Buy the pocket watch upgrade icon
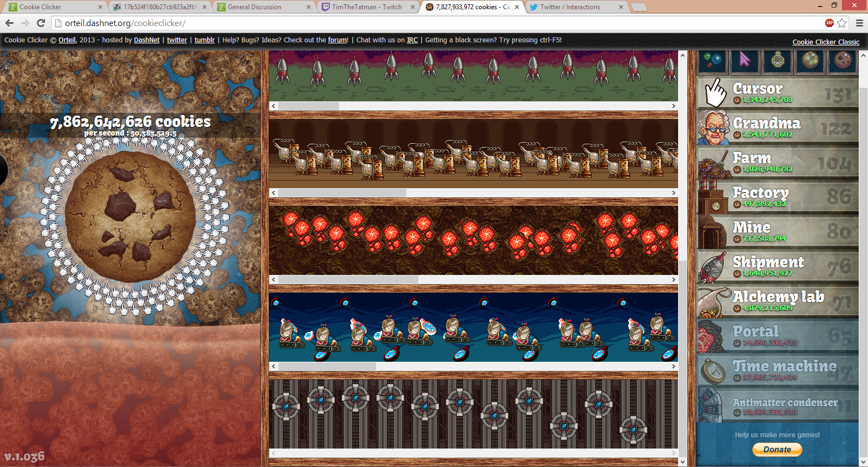The image size is (868, 467). click(777, 61)
